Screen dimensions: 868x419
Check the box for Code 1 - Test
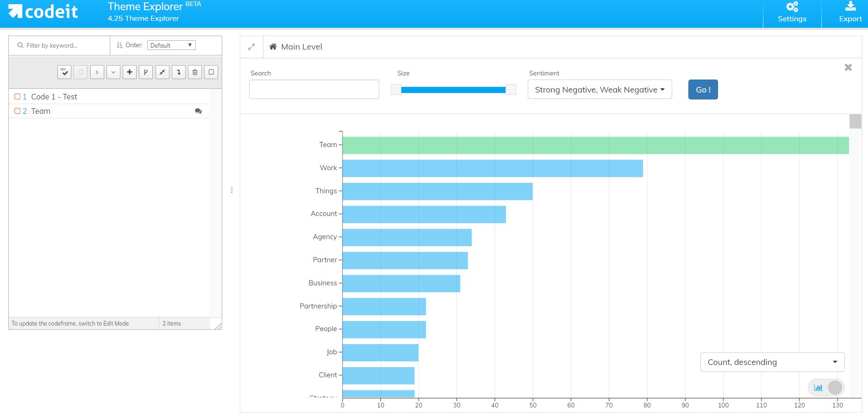17,97
